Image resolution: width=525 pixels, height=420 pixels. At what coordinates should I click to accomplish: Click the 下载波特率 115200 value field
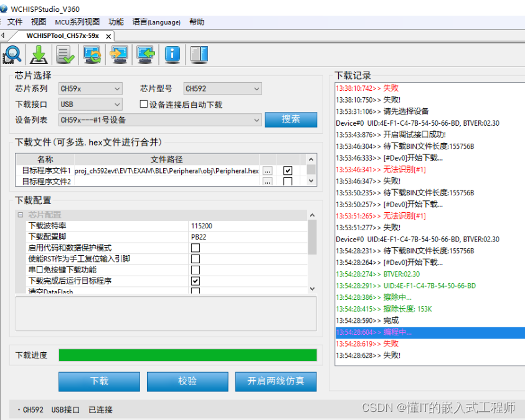tap(248, 226)
